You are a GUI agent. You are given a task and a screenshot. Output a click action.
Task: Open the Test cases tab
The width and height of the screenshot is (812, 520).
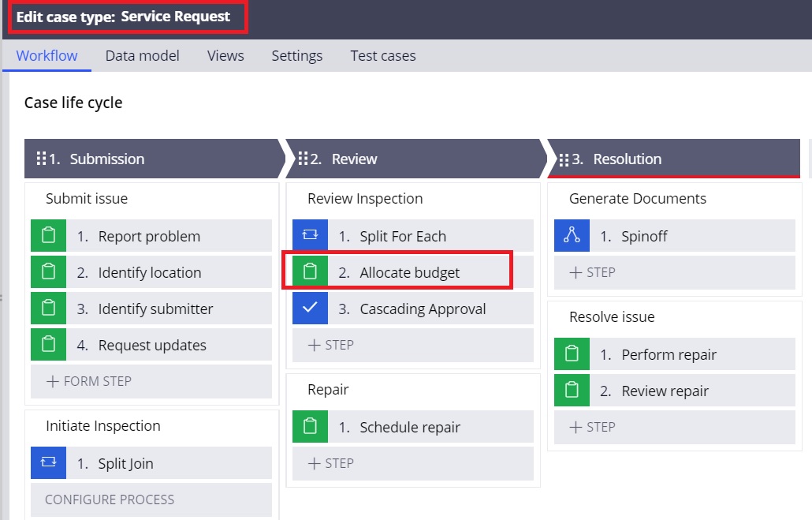pyautogui.click(x=382, y=55)
